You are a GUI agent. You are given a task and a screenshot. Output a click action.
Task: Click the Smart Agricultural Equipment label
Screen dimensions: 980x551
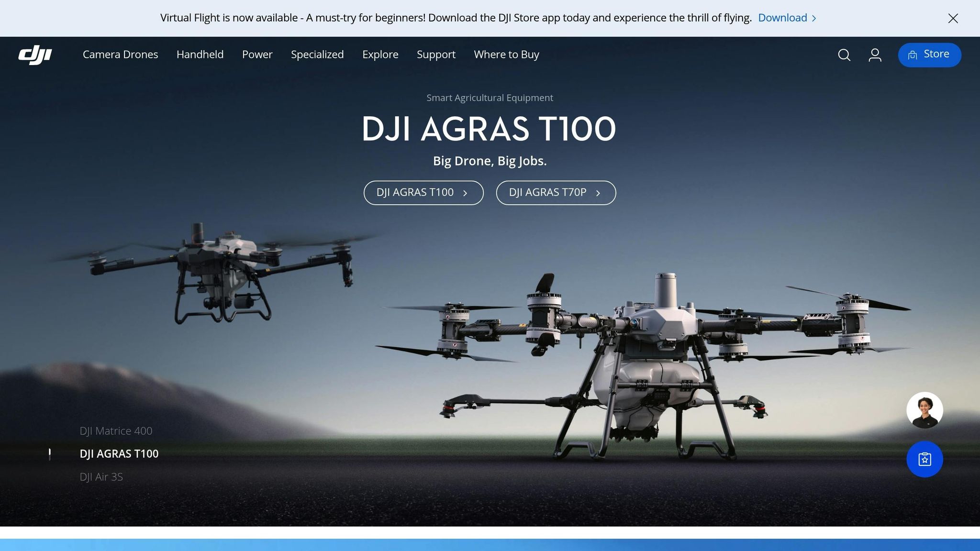pos(490,98)
